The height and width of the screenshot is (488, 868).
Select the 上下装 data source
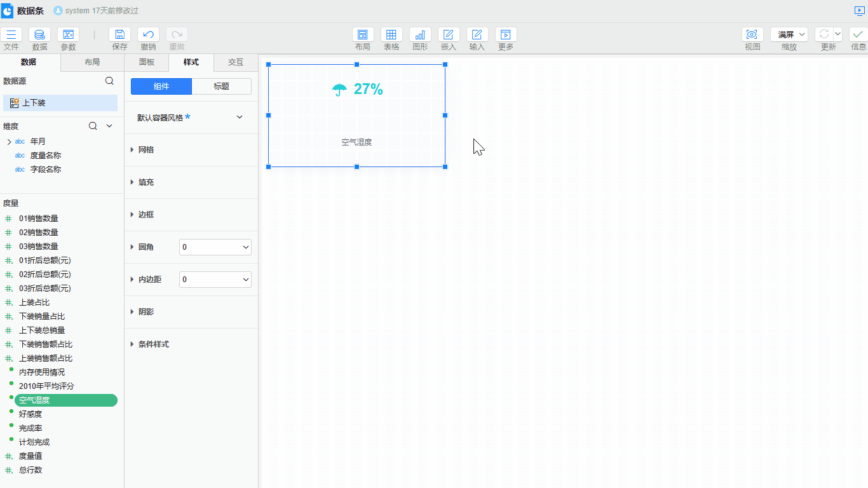point(60,103)
